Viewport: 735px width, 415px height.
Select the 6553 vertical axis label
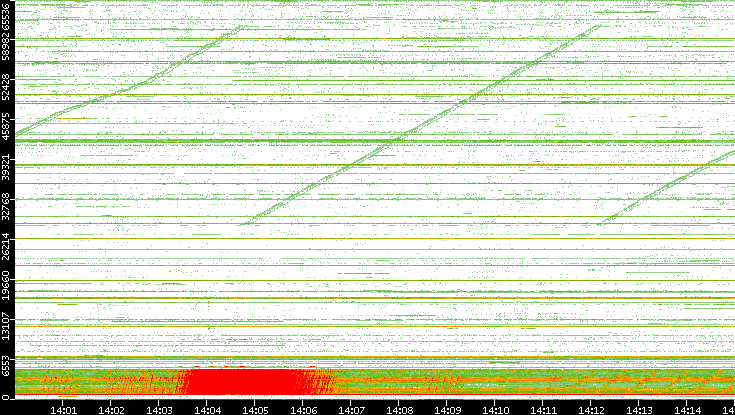[7, 365]
